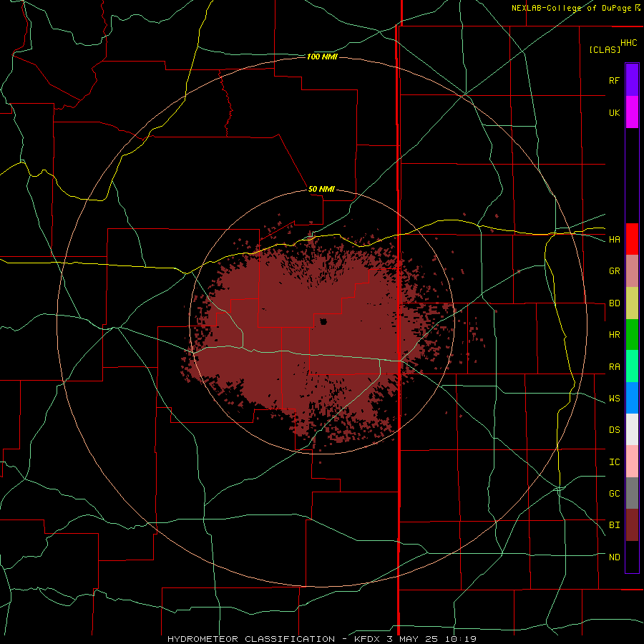Click the RF purple legend swatch

(632, 80)
